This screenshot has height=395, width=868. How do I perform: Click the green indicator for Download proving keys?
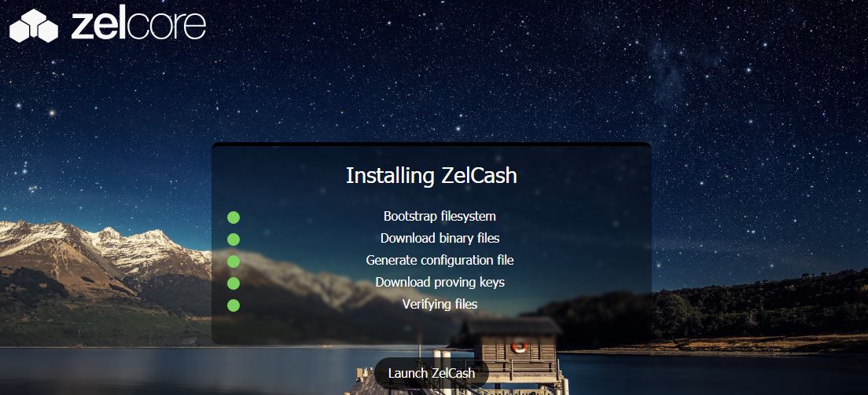[x=234, y=283]
